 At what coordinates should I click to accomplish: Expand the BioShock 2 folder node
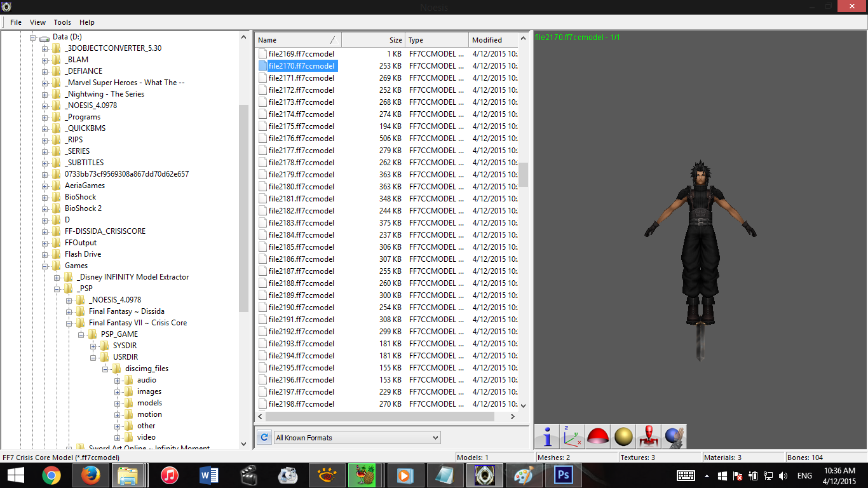[x=45, y=208]
